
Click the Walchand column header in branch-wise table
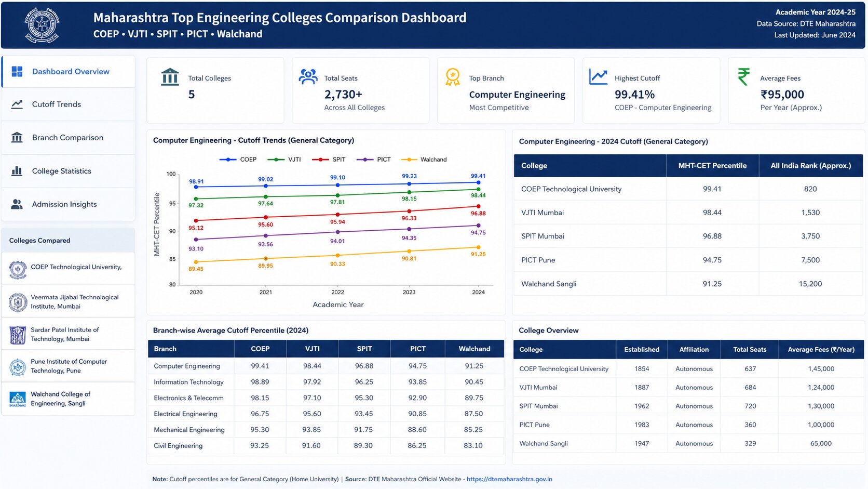474,349
